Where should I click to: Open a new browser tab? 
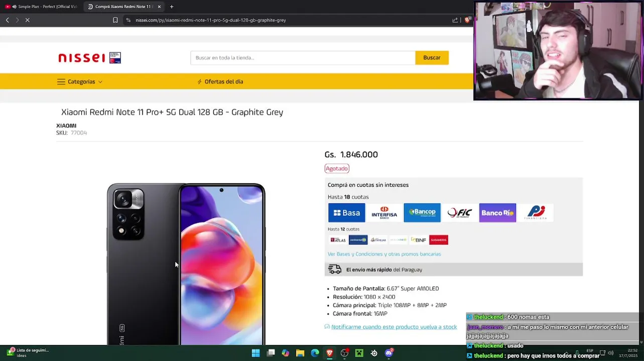[x=172, y=7]
